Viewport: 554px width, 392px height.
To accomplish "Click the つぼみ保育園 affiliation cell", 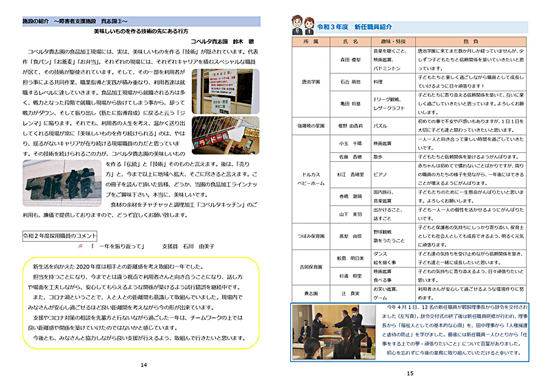I will (x=311, y=236).
